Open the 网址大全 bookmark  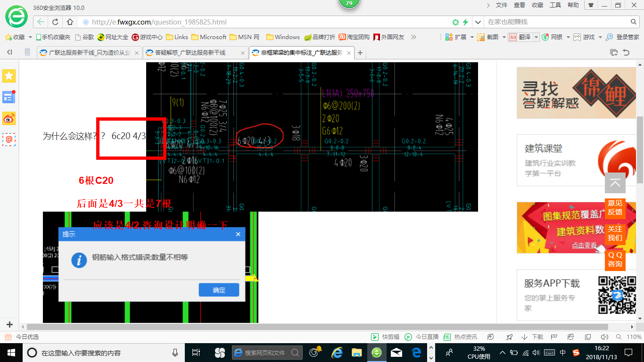pos(113,37)
